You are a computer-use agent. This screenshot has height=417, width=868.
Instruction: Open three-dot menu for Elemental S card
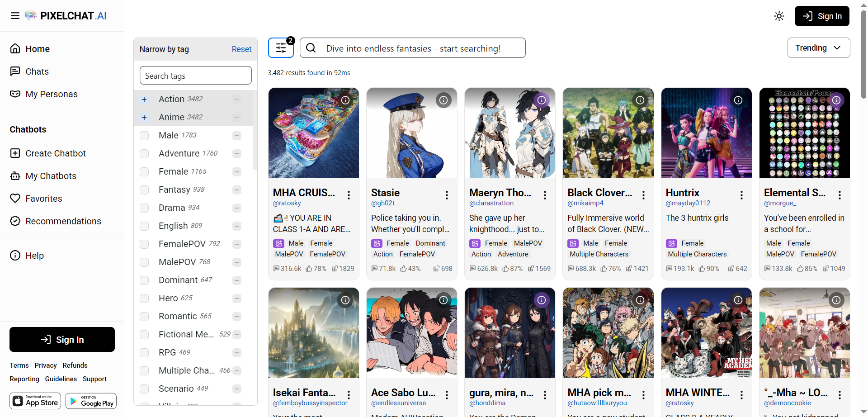pyautogui.click(x=840, y=195)
